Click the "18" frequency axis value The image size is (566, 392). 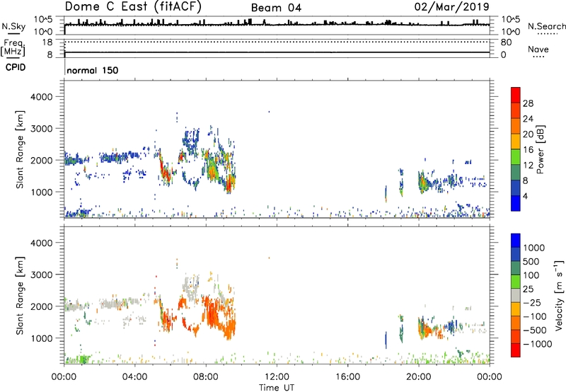tap(47, 42)
